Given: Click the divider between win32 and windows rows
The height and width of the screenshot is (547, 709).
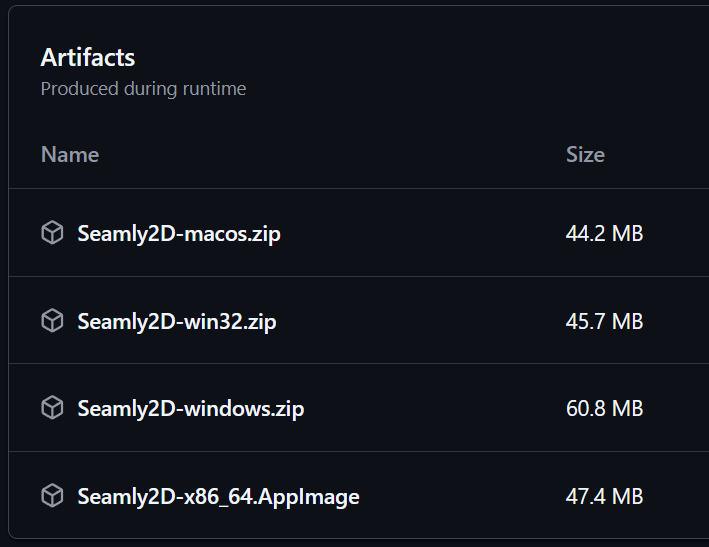Looking at the screenshot, I should tap(360, 363).
